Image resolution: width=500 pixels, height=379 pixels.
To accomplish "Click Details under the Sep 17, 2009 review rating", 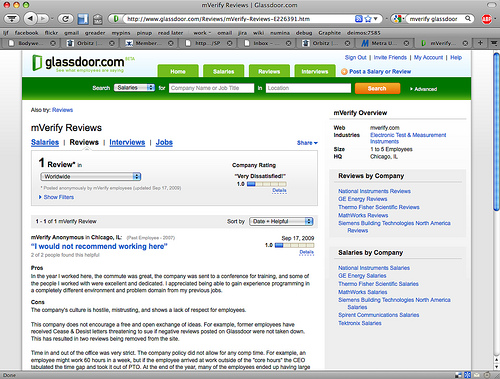I will (x=307, y=252).
